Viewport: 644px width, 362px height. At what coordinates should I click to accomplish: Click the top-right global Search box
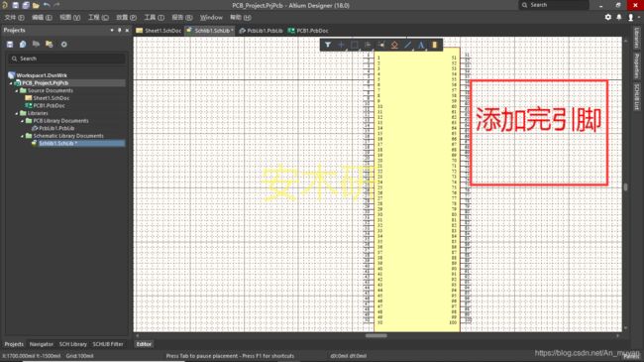[554, 5]
